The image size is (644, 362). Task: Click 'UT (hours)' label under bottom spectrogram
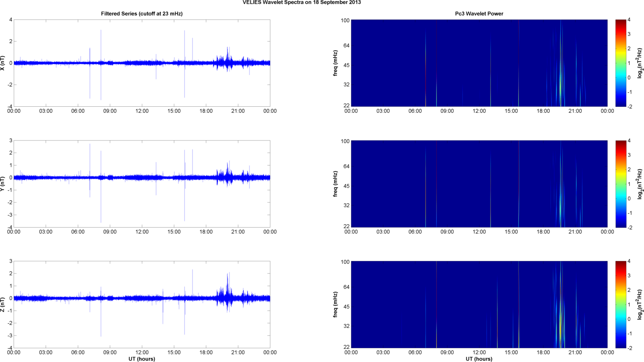(479, 359)
